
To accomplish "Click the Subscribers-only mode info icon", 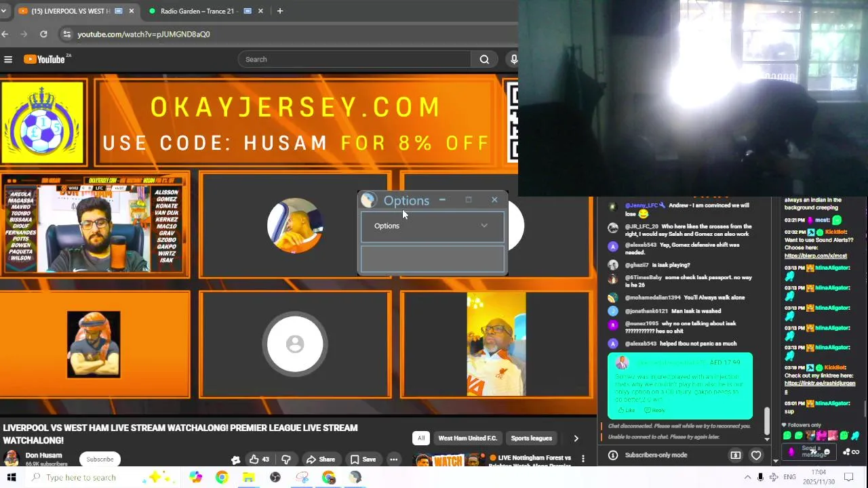I will [612, 455].
